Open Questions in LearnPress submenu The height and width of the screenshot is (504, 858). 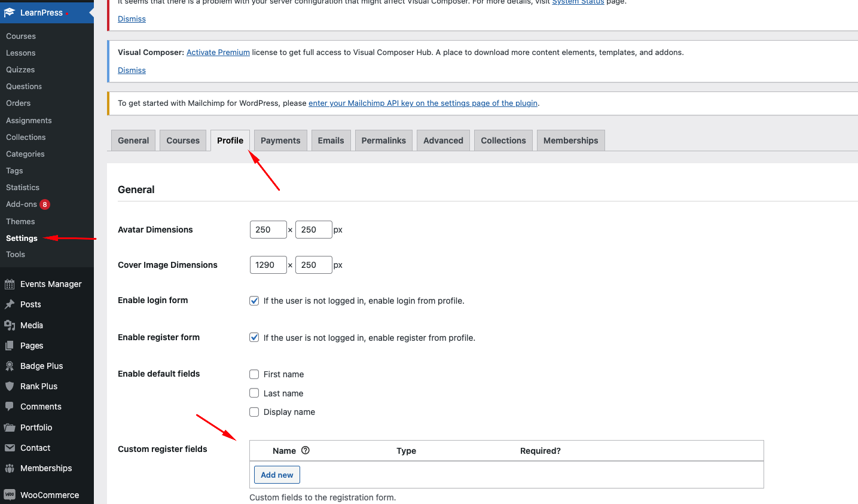coord(24,86)
